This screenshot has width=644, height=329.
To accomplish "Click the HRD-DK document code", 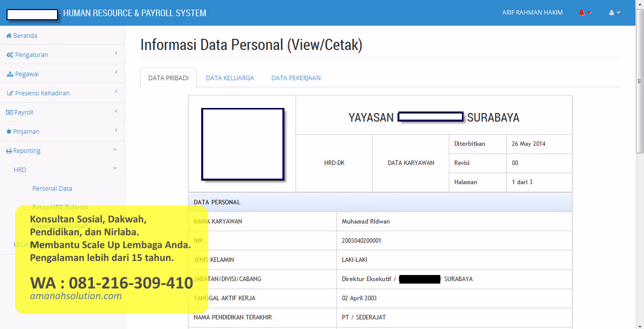I will (334, 163).
